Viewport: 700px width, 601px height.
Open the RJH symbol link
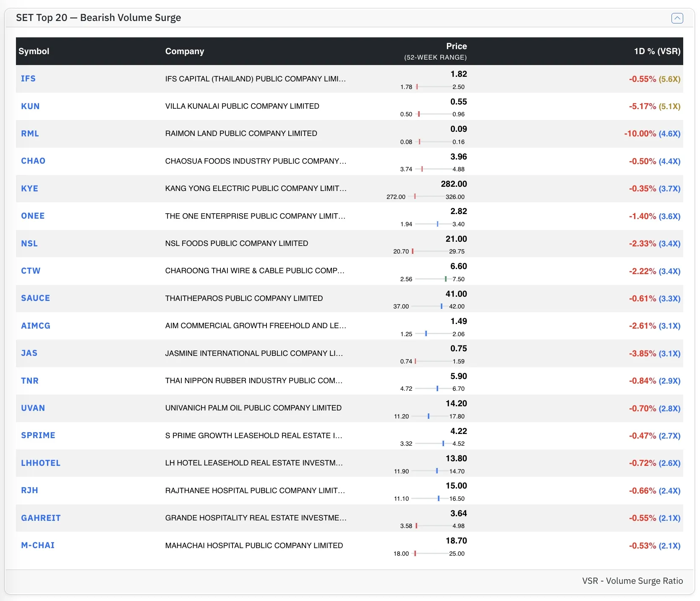tap(29, 490)
